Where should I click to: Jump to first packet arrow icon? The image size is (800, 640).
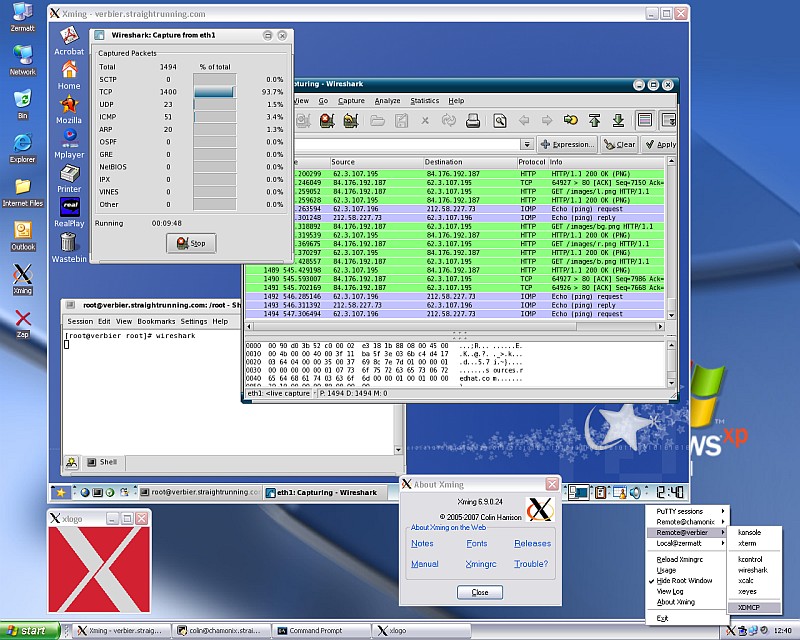(594, 120)
